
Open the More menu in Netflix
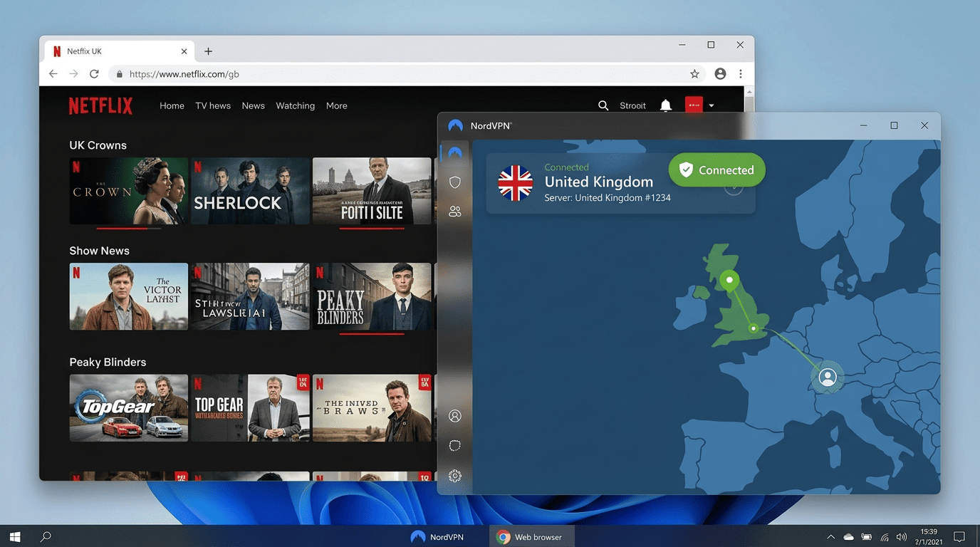tap(336, 105)
